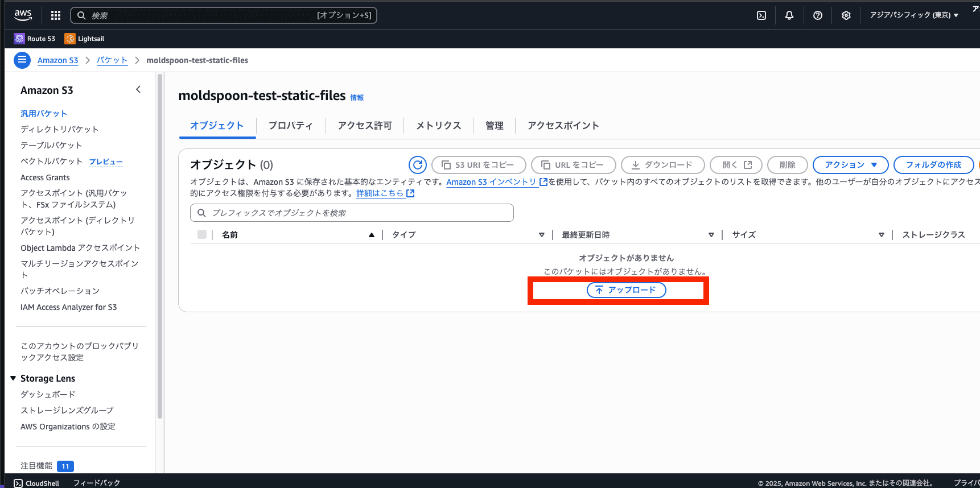The height and width of the screenshot is (488, 980).
Task: Toggle the select-all objects checkbox
Action: click(202, 234)
